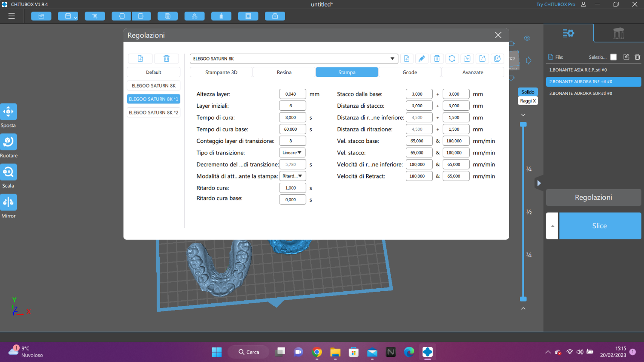This screenshot has width=644, height=362.
Task: Click the Altezza layer input field
Action: (x=292, y=94)
